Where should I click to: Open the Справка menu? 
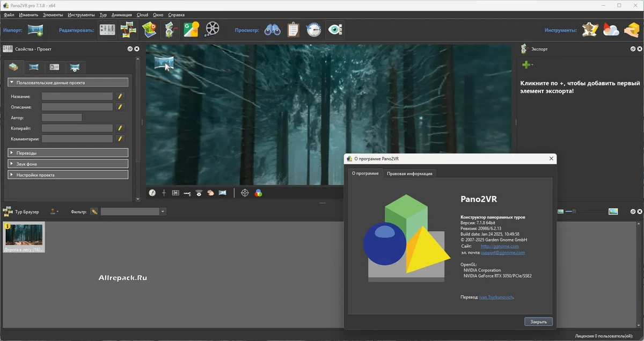coord(176,15)
